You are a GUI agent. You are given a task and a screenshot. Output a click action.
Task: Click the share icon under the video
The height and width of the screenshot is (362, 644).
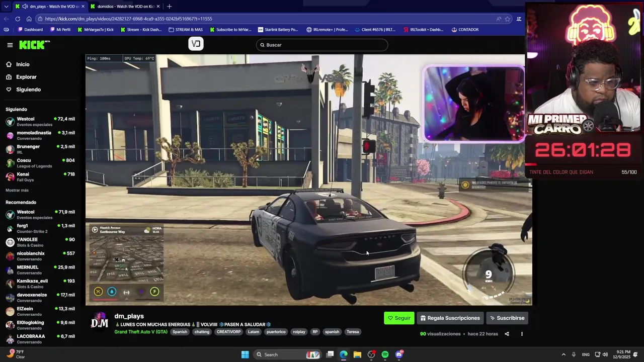(x=507, y=334)
